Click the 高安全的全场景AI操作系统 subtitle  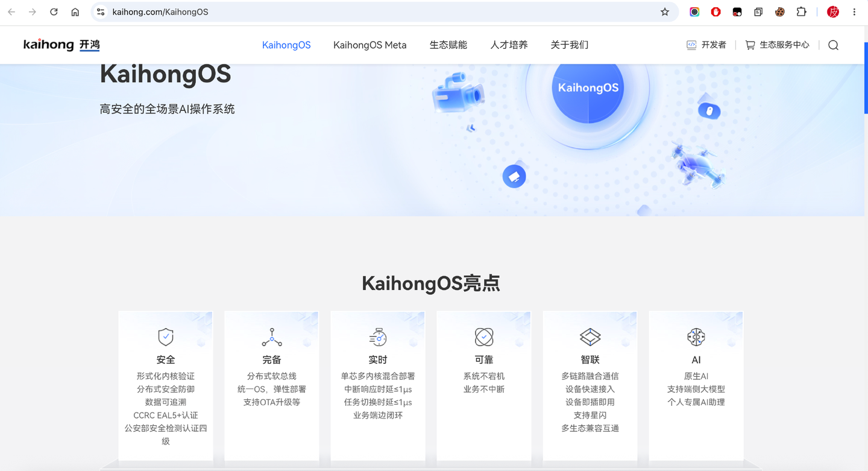coord(168,109)
